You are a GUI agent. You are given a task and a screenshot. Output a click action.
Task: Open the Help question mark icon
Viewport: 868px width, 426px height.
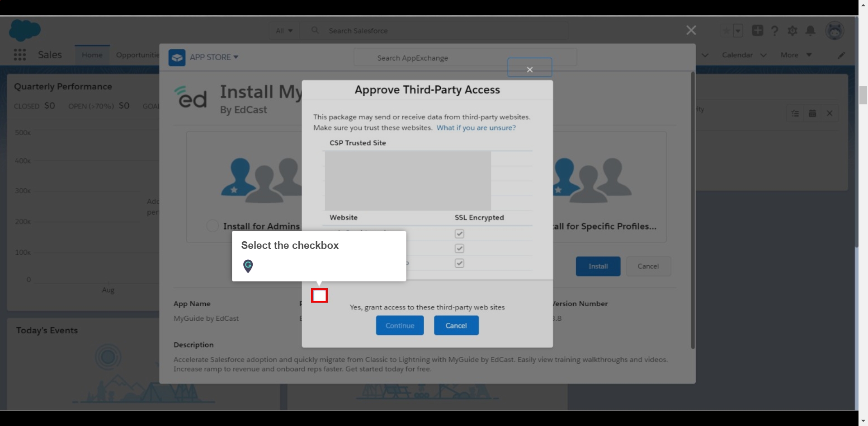[774, 31]
